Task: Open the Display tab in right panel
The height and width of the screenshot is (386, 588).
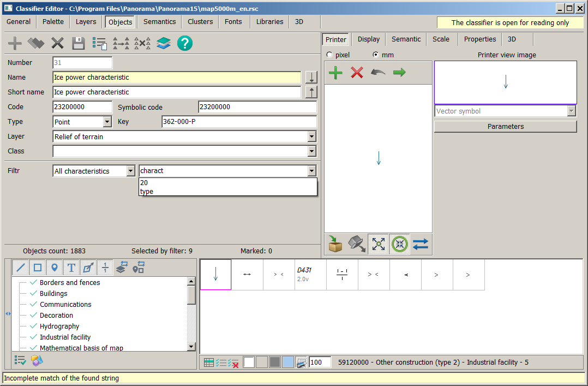Action: (x=369, y=39)
